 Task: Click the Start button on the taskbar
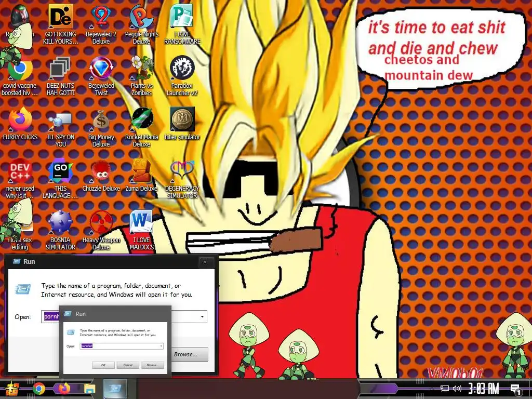click(12, 389)
